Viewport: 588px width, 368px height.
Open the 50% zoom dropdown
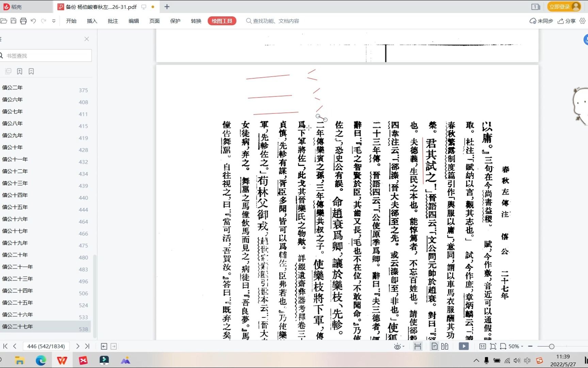click(x=516, y=347)
